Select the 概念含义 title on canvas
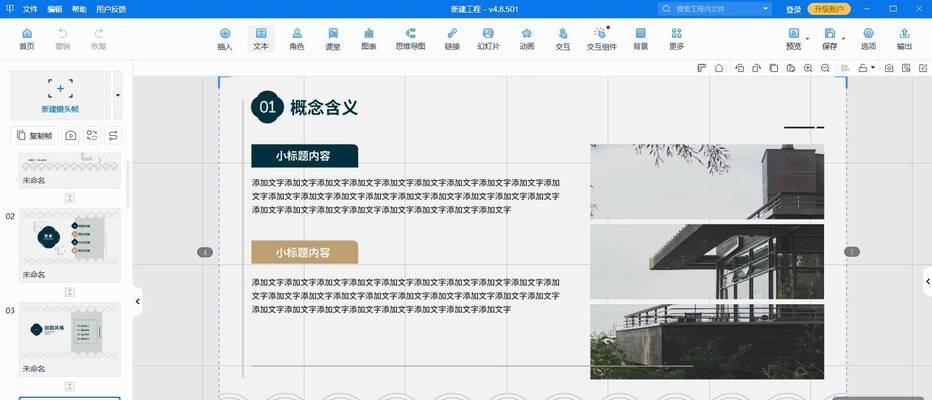Screen dimensions: 932x400 (x=324, y=108)
